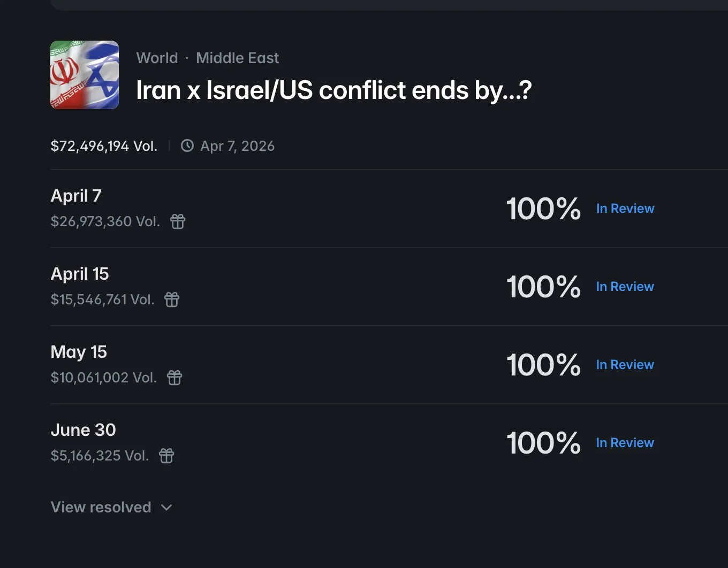Screen dimensions: 728x568
Task: Click In Review status for April 15
Action: (x=625, y=287)
